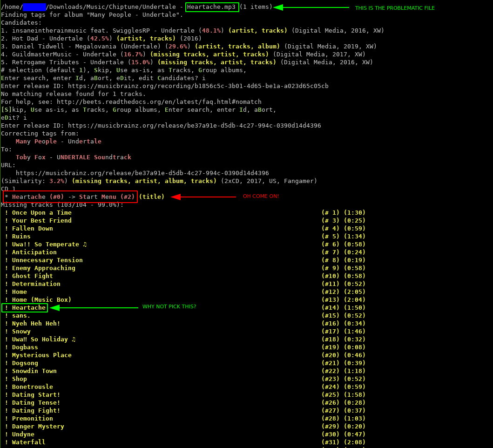Viewport: 493px width, 448px height.
Task: Click the 'Finding tags for album' line
Action: click(x=92, y=15)
